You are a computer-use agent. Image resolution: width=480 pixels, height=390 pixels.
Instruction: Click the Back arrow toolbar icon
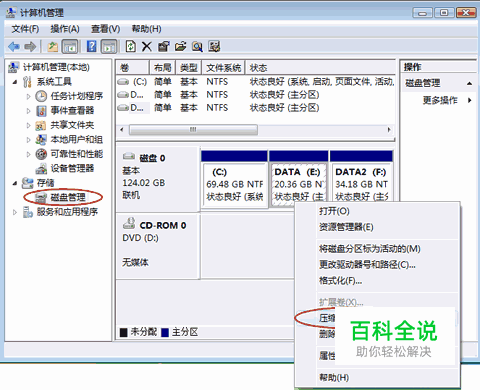(x=14, y=47)
